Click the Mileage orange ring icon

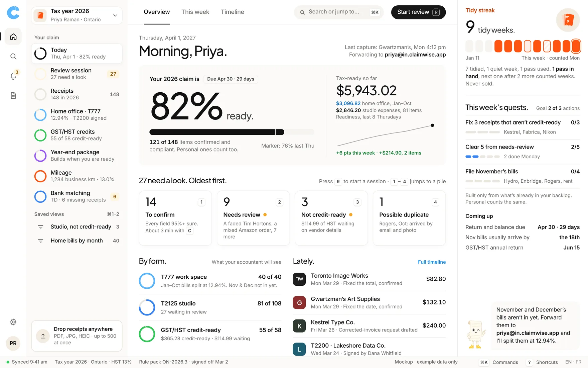[40, 176]
